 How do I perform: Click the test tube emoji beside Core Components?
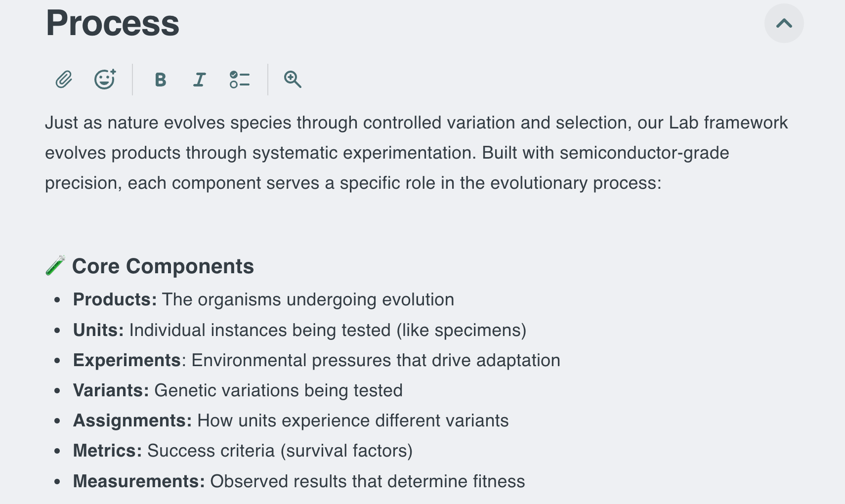tap(55, 266)
